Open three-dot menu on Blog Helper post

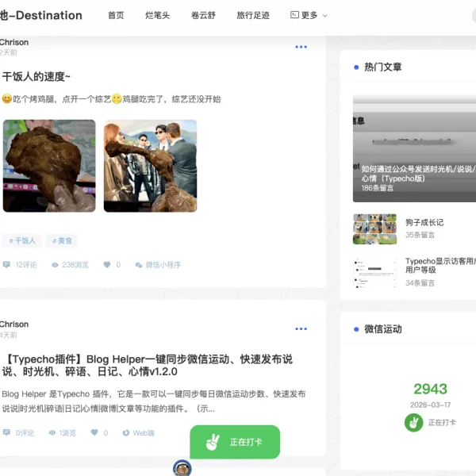(301, 328)
